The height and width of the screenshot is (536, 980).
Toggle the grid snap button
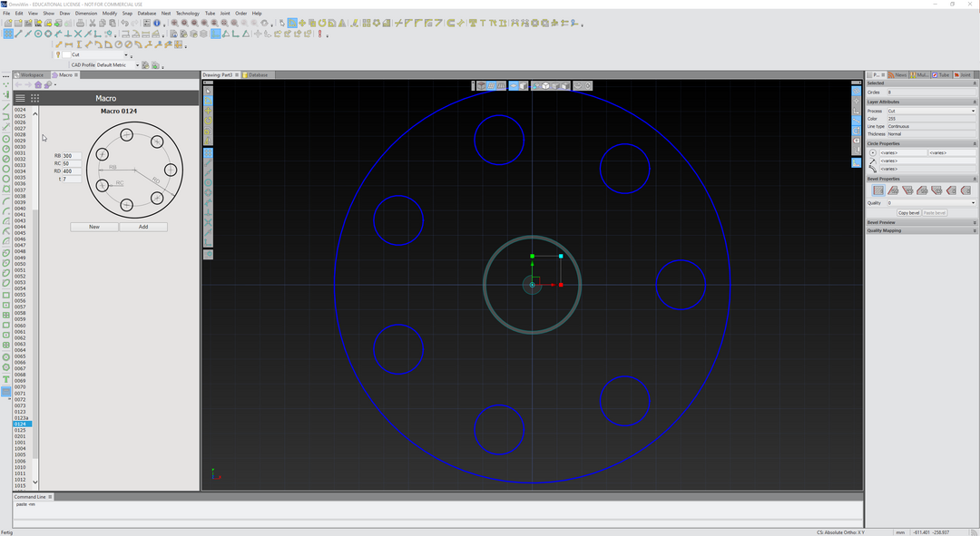click(8, 34)
